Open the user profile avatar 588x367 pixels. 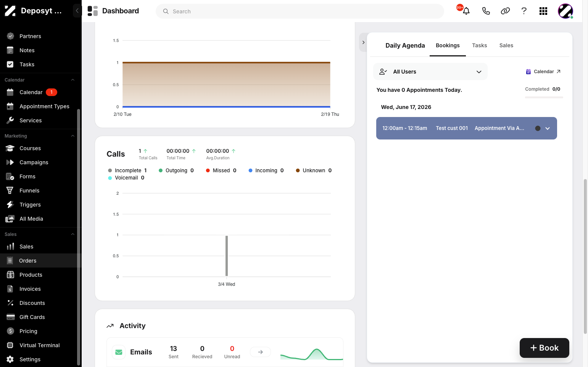(565, 11)
